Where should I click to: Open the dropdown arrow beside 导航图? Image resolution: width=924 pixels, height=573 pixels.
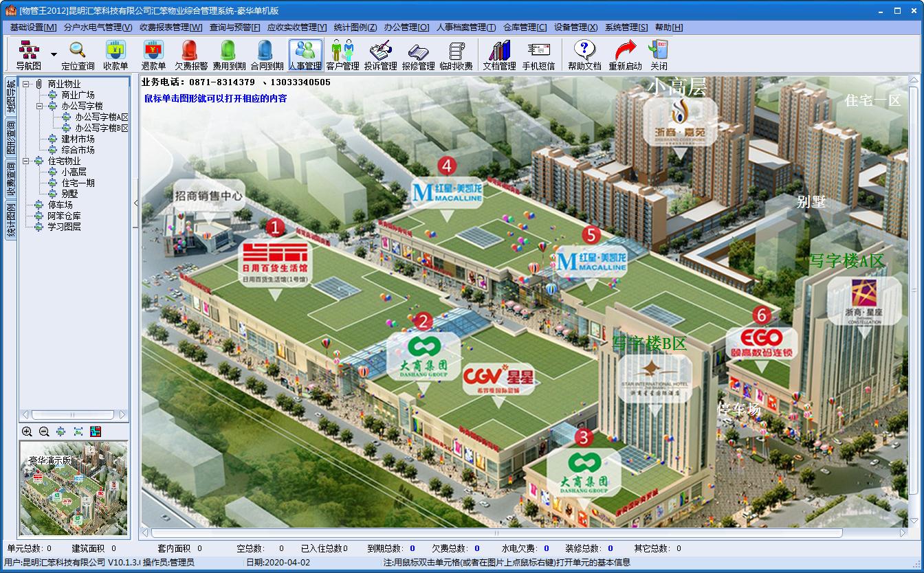point(54,55)
